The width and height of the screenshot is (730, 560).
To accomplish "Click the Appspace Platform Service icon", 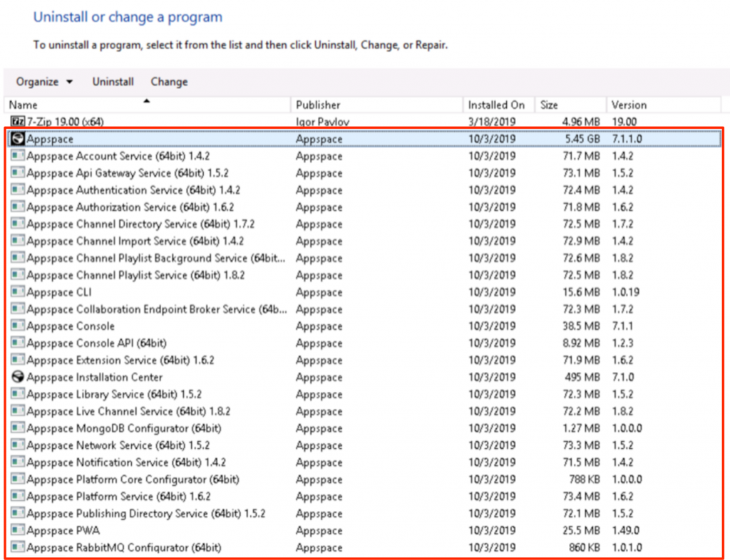I will 18,497.
